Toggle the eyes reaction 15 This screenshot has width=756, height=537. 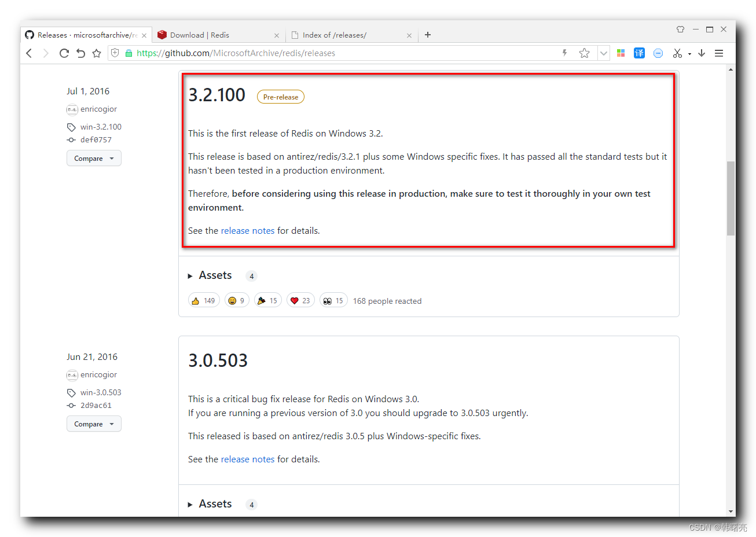pos(333,300)
